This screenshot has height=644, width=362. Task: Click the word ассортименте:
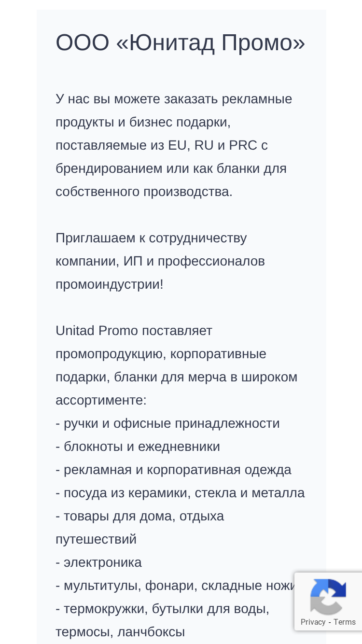tap(101, 400)
